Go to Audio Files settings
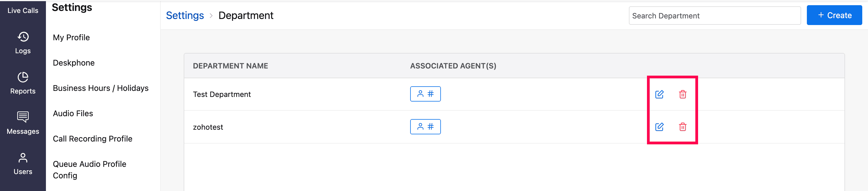Image resolution: width=868 pixels, height=191 pixels. click(73, 113)
